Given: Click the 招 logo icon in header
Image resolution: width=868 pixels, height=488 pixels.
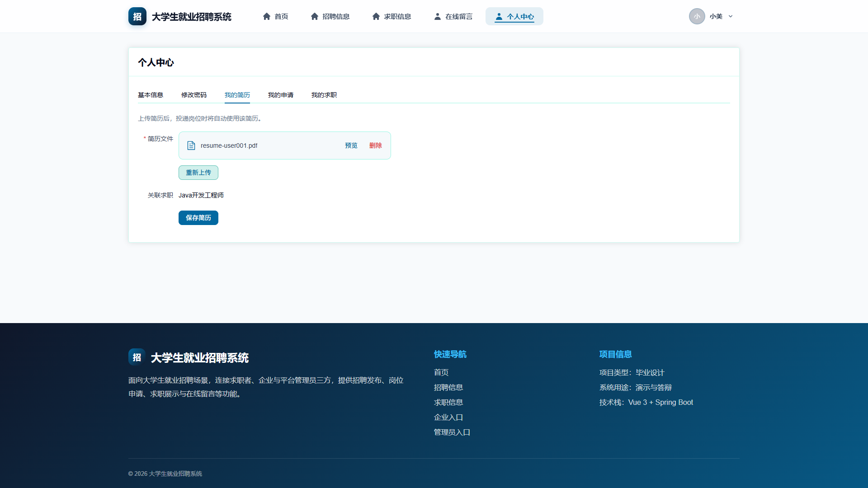Looking at the screenshot, I should (x=137, y=16).
